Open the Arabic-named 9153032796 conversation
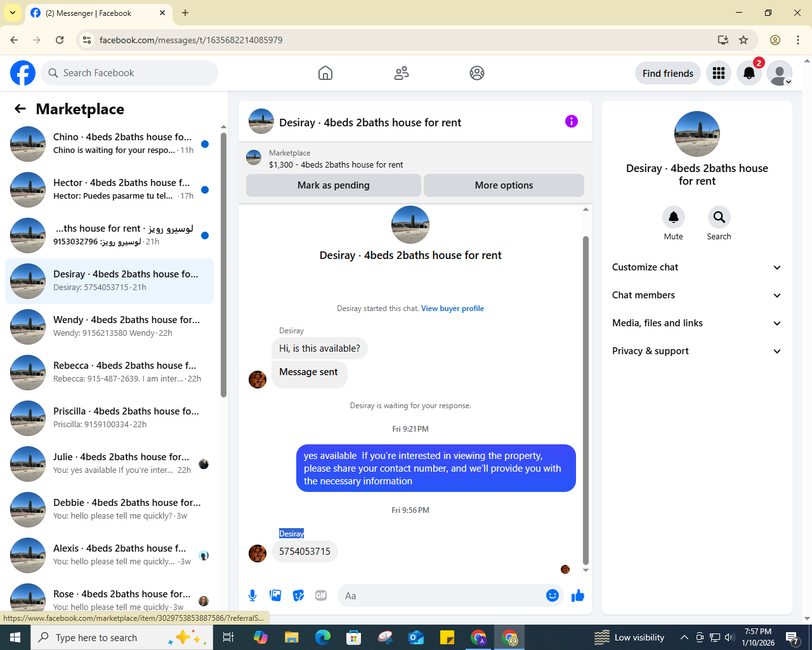This screenshot has width=812, height=650. pos(109,235)
